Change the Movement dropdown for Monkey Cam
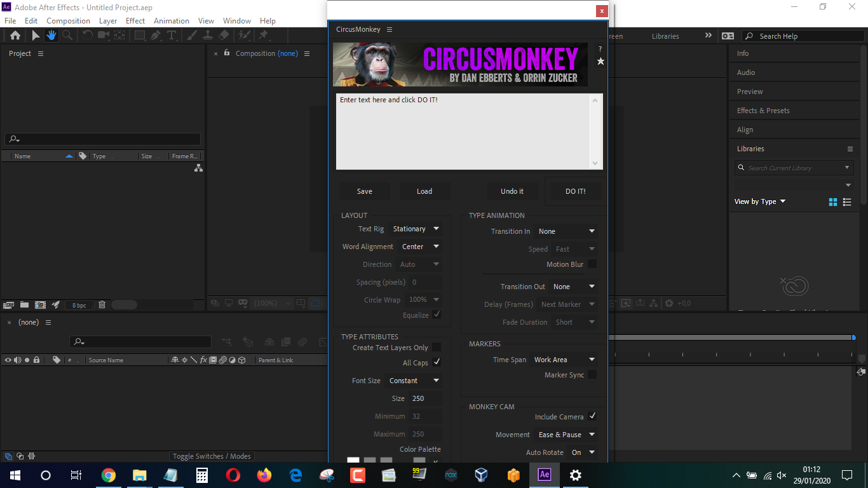Image resolution: width=868 pixels, height=488 pixels. [566, 435]
